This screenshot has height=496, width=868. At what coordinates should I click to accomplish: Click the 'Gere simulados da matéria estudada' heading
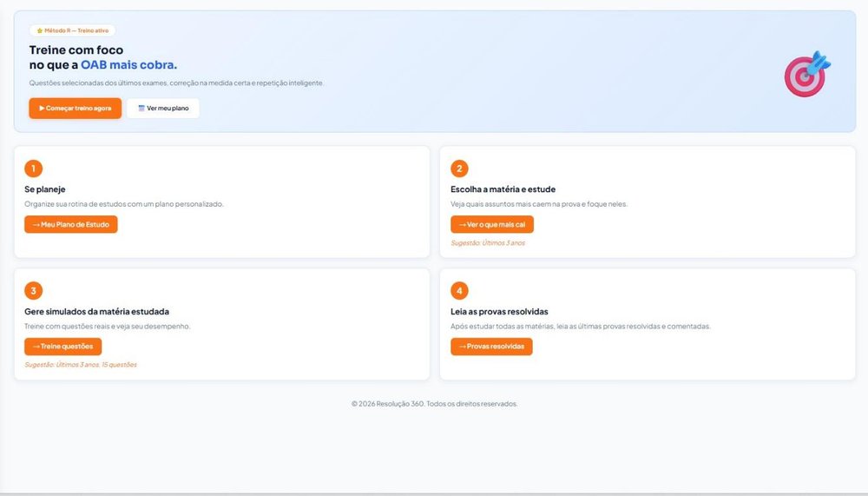click(x=96, y=311)
